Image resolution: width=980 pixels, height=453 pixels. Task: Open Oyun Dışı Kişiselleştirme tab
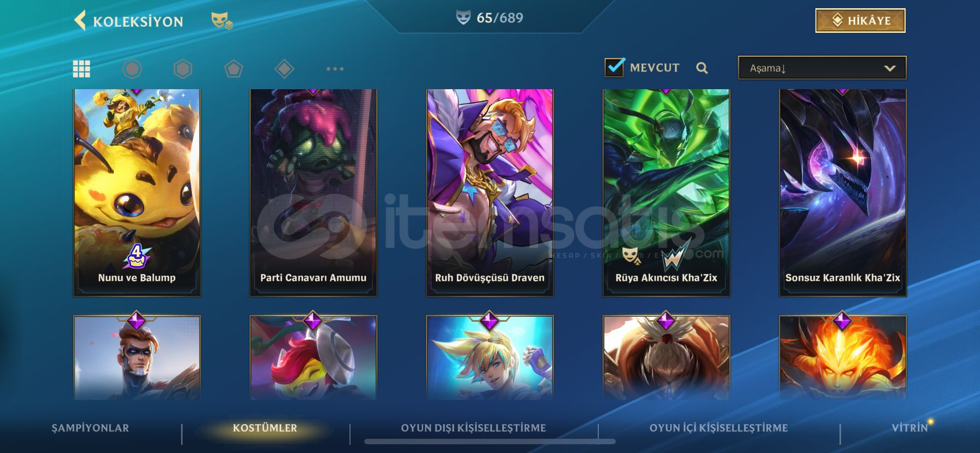474,428
